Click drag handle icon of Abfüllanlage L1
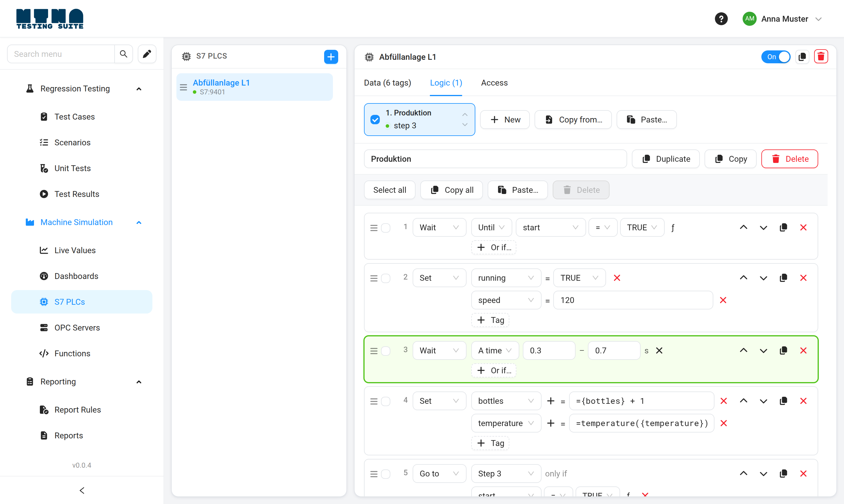844x504 pixels. [x=183, y=87]
